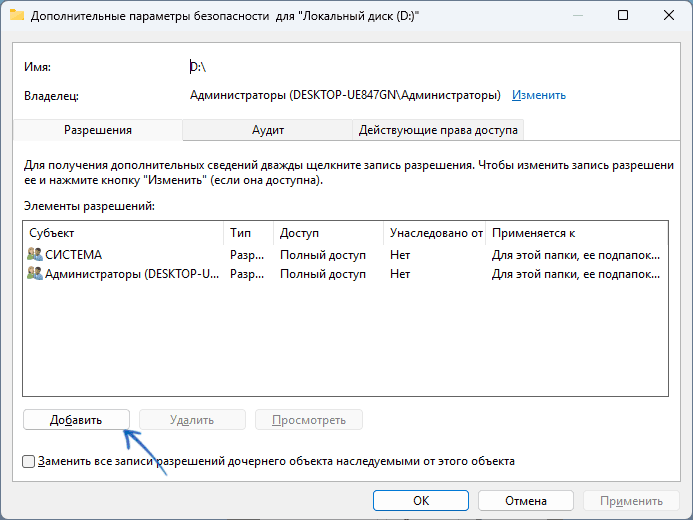This screenshot has width=693, height=520.
Task: Open the Действующие права доступа tab
Action: 438,130
